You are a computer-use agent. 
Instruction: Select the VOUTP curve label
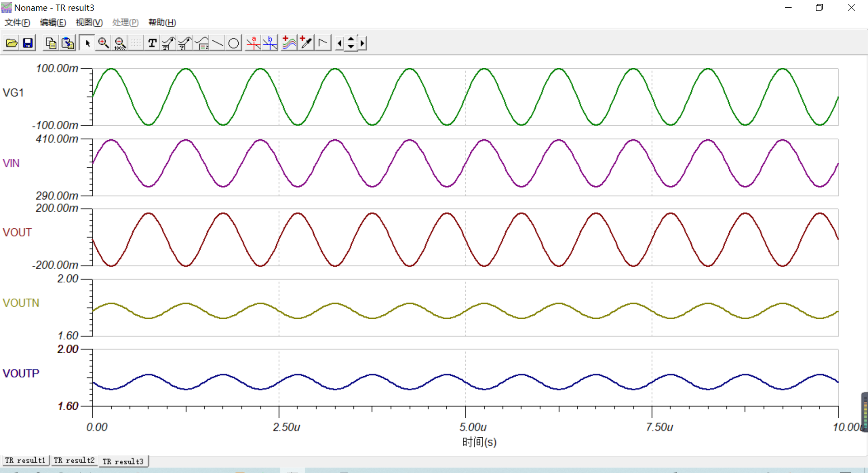(x=21, y=374)
